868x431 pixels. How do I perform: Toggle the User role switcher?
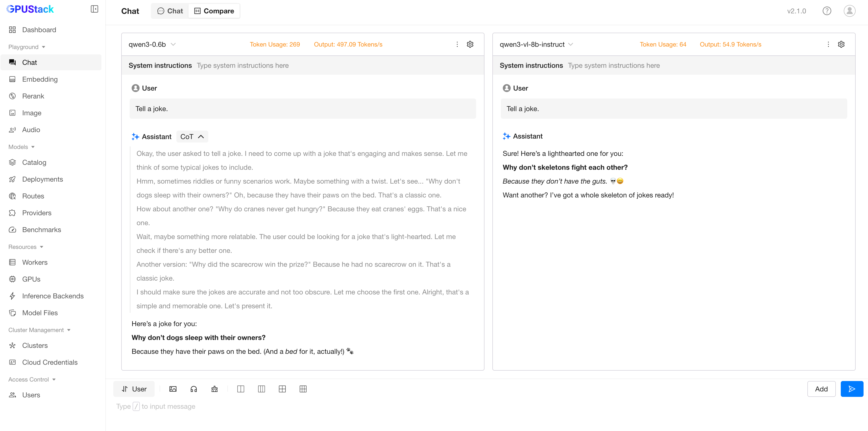134,389
